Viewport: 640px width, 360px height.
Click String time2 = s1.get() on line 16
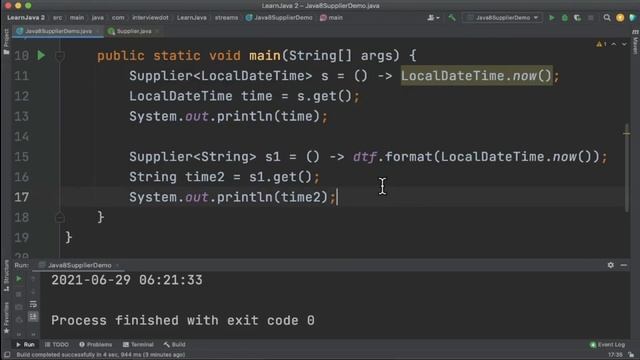tap(224, 177)
